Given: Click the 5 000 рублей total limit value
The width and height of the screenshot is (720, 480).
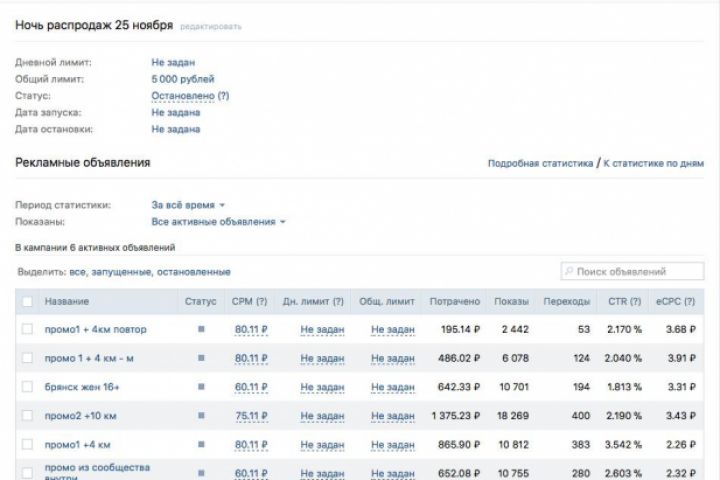Looking at the screenshot, I should (183, 79).
